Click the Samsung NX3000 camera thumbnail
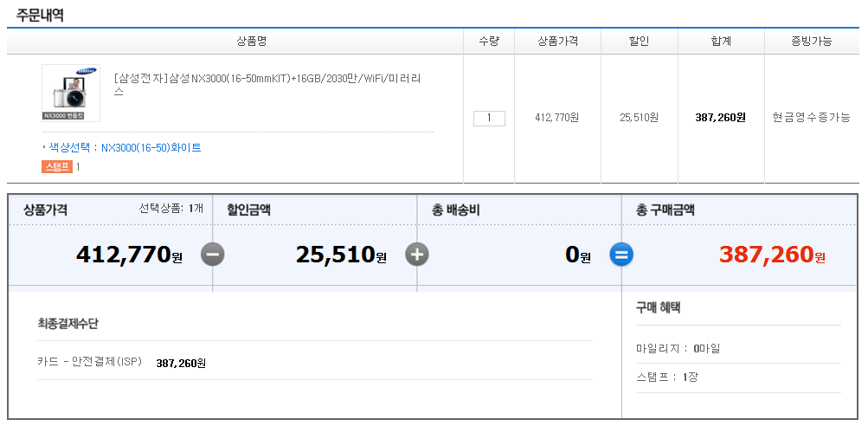Screen dimensions: 868x426 click(x=71, y=93)
